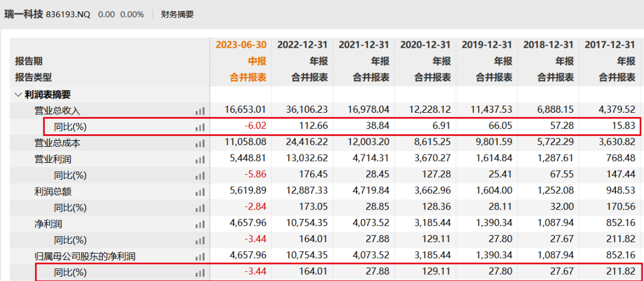
Task: Open chart icon in 同比(%) row showing -5.86
Action: click(x=200, y=176)
